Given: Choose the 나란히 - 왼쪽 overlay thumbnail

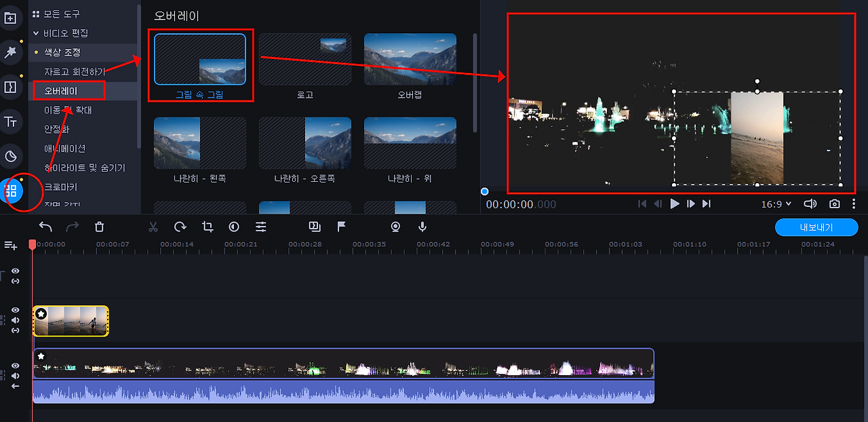Looking at the screenshot, I should (x=199, y=143).
